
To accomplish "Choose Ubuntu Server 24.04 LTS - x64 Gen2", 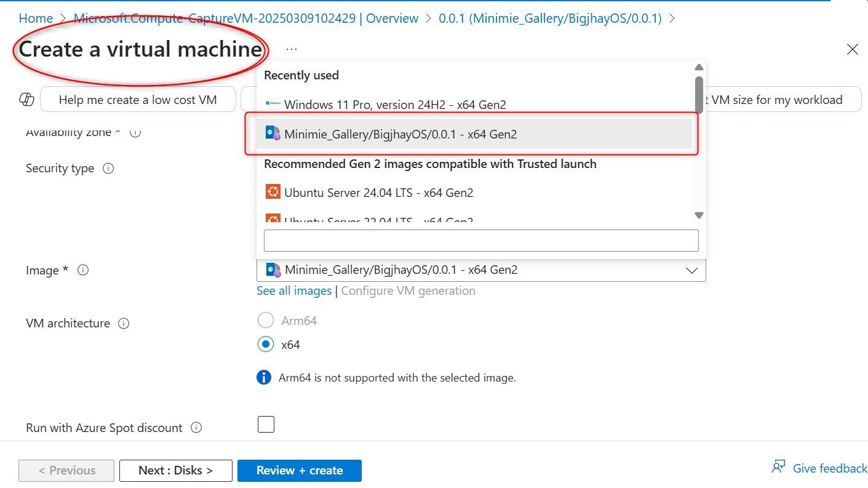I will tap(475, 193).
